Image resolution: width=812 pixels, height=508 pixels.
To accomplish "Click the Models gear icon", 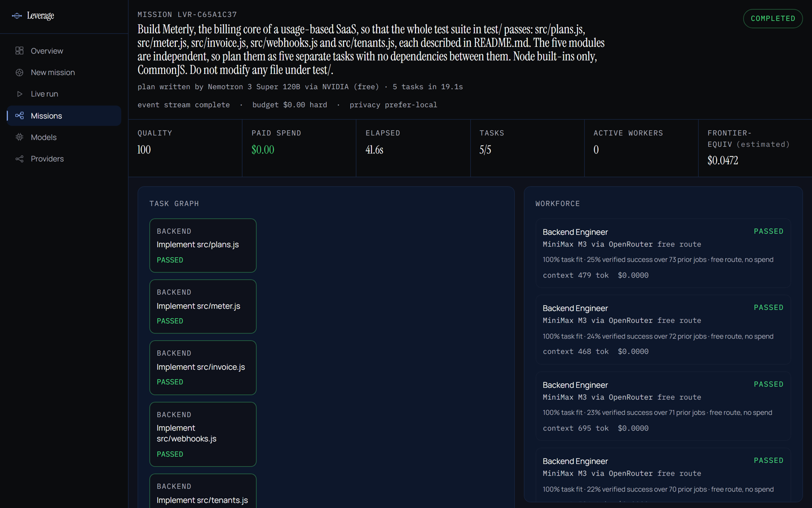I will [x=20, y=137].
